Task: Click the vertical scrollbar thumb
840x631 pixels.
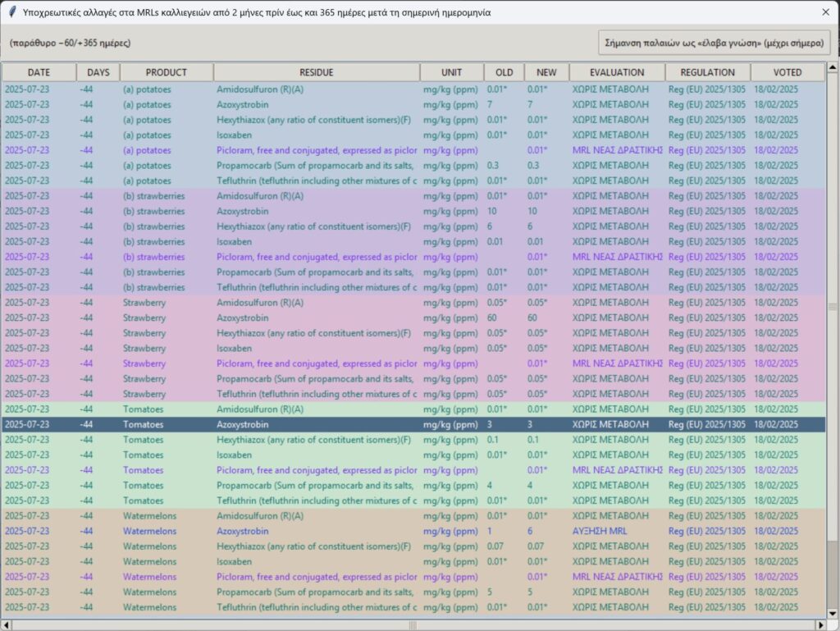Action: (x=833, y=307)
